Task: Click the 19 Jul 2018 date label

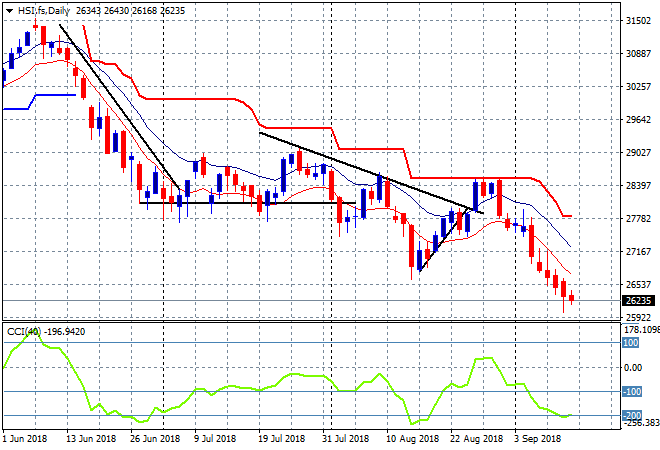Action: (x=281, y=439)
